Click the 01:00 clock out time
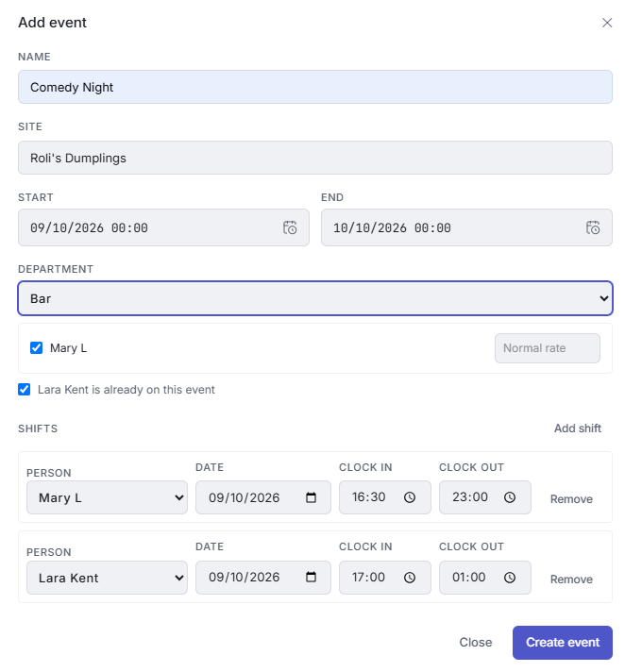This screenshot has width=625, height=672. tap(485, 578)
